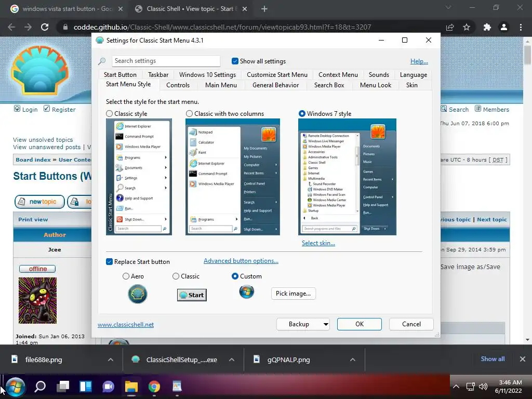Toggle Show all settings checkbox

tap(235, 61)
